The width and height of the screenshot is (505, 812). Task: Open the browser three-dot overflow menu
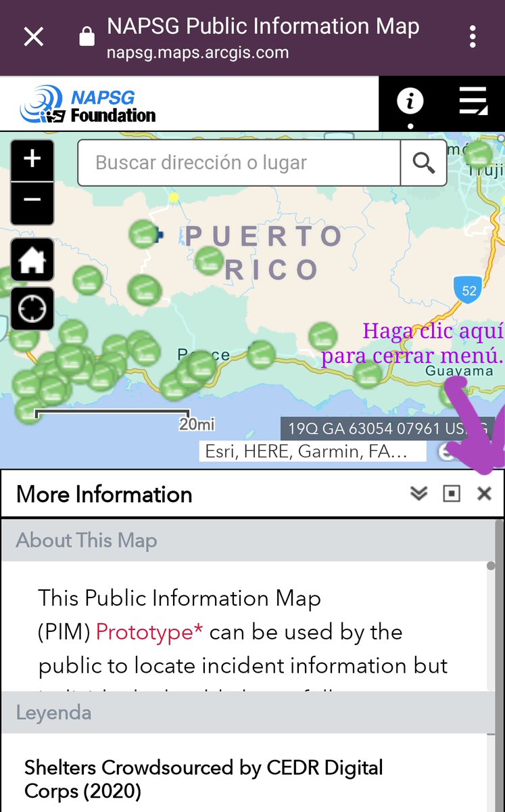pyautogui.click(x=472, y=37)
